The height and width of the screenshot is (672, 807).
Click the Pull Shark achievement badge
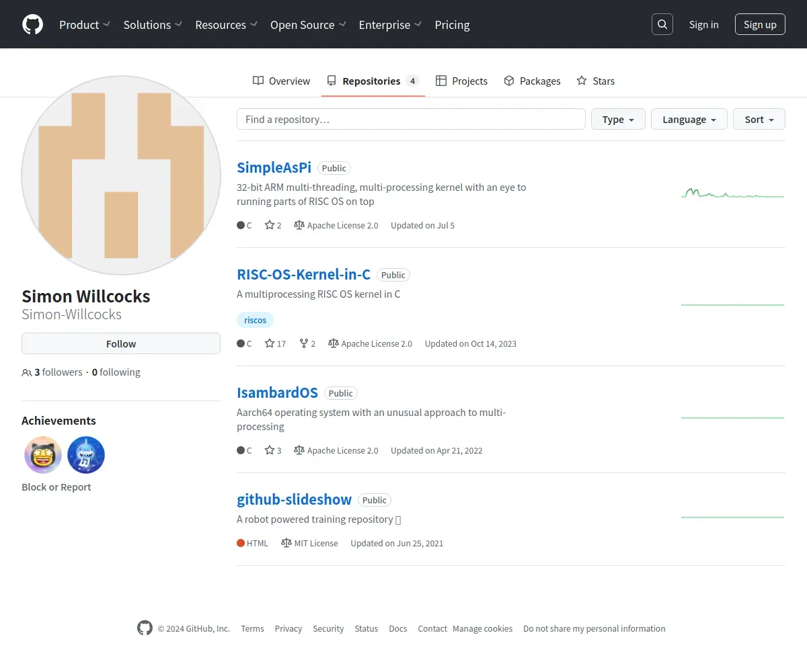tap(86, 455)
